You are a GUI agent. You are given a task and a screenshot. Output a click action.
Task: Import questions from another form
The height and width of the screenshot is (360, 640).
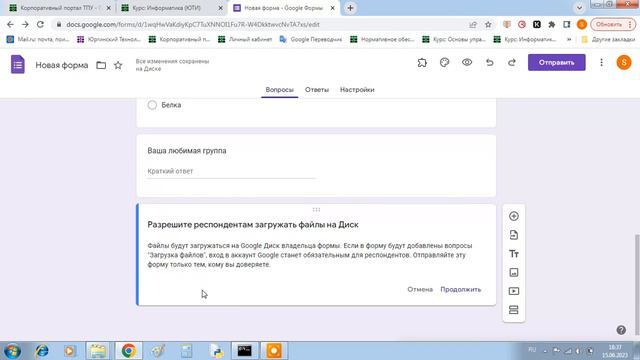(513, 235)
